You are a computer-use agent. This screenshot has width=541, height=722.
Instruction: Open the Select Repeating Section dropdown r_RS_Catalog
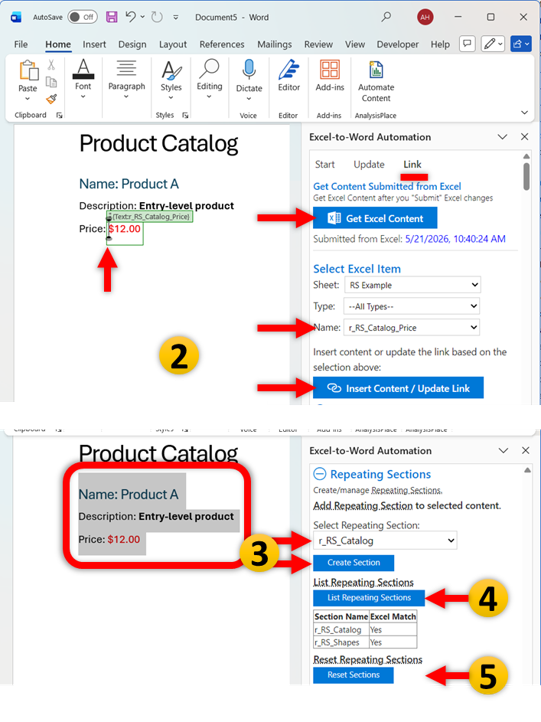point(385,541)
